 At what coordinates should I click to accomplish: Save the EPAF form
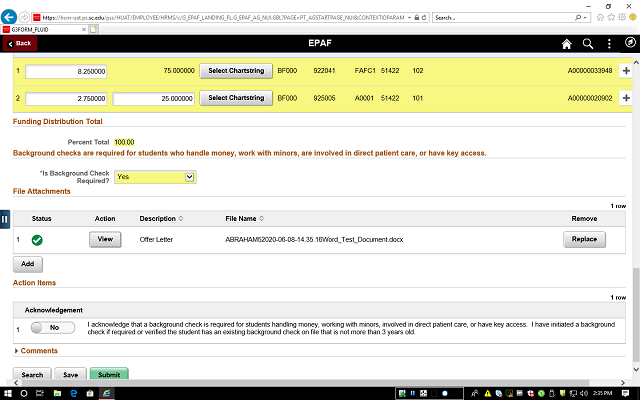pos(70,374)
